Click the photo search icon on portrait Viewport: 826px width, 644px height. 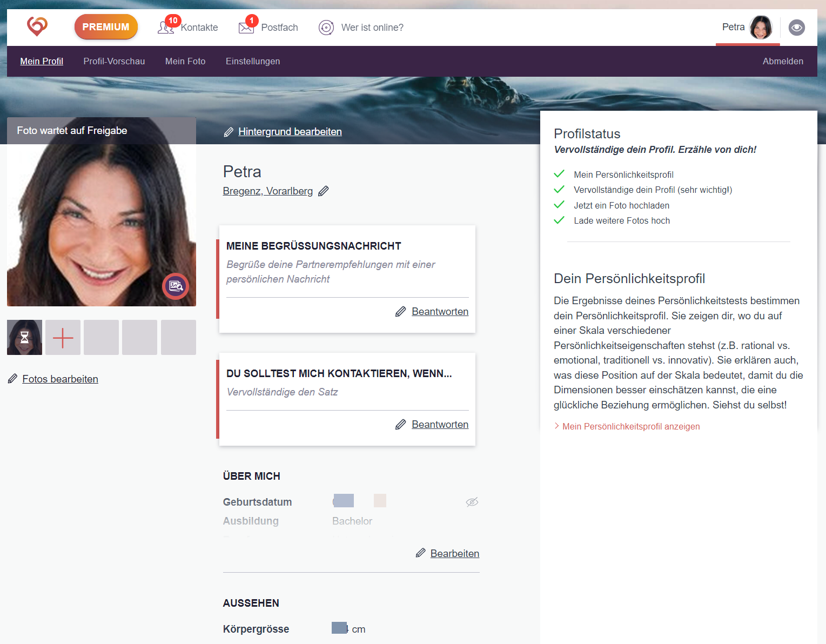click(176, 286)
